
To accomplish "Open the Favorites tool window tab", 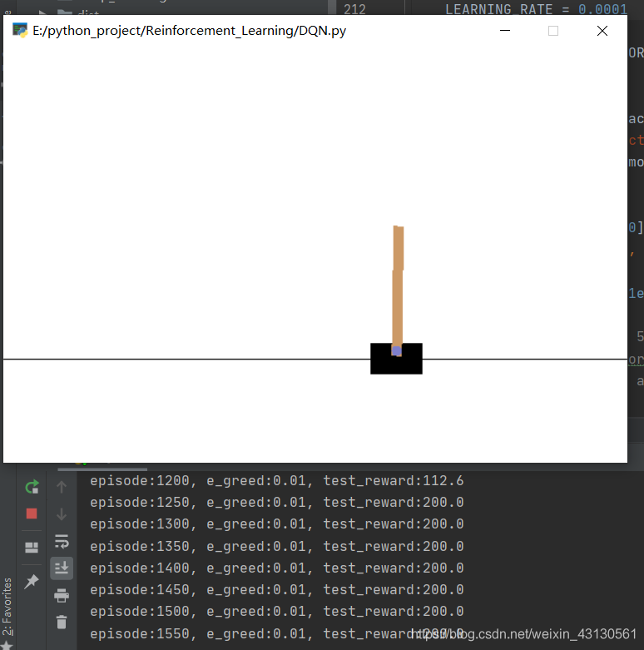I will 7,607.
